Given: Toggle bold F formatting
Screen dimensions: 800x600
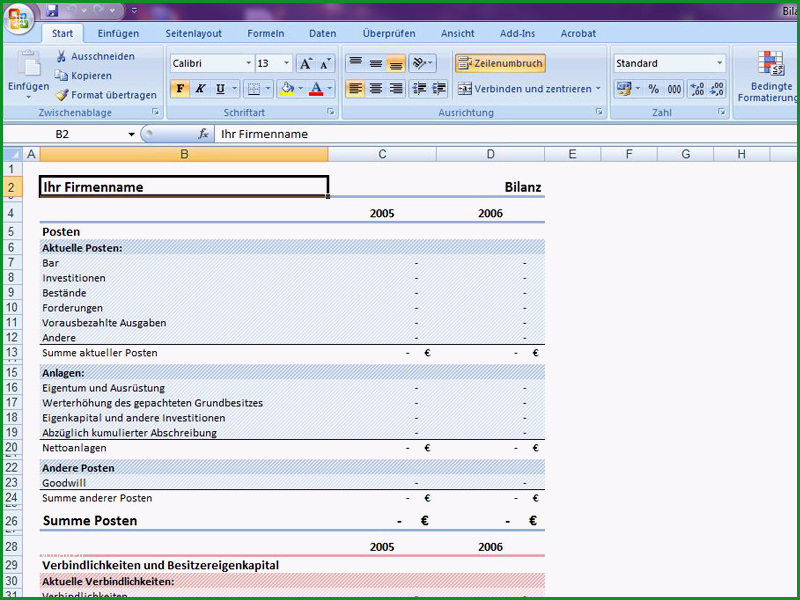Looking at the screenshot, I should 180,89.
